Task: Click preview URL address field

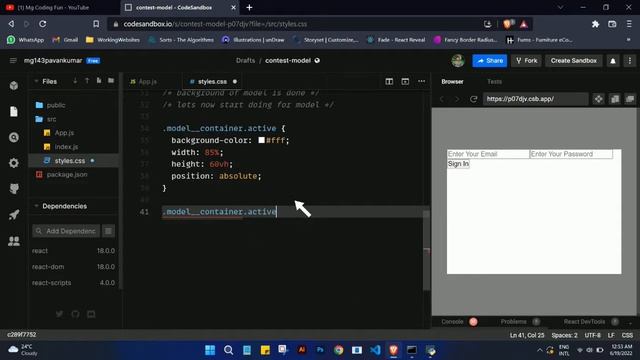Action: coord(536,99)
